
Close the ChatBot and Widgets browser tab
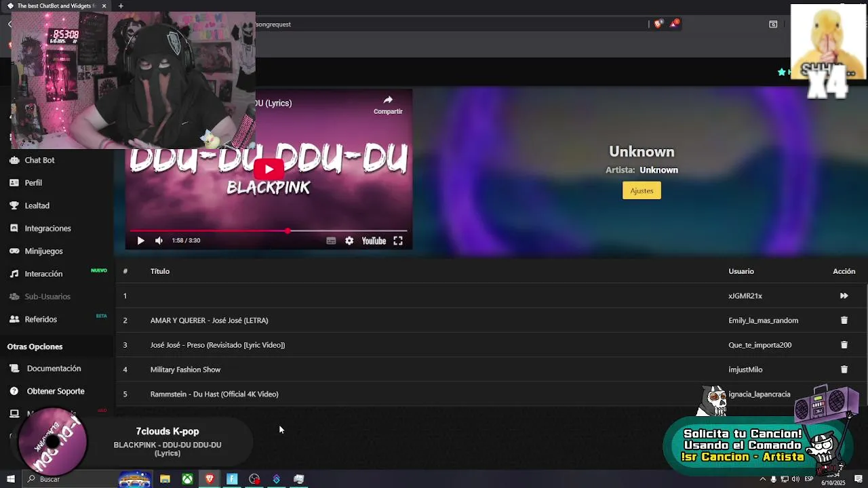click(x=104, y=6)
